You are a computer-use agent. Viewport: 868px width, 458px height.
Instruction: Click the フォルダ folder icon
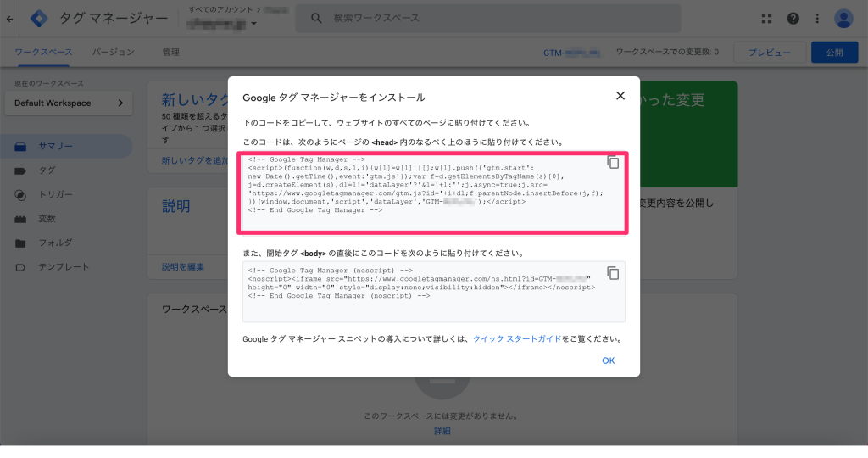[20, 243]
